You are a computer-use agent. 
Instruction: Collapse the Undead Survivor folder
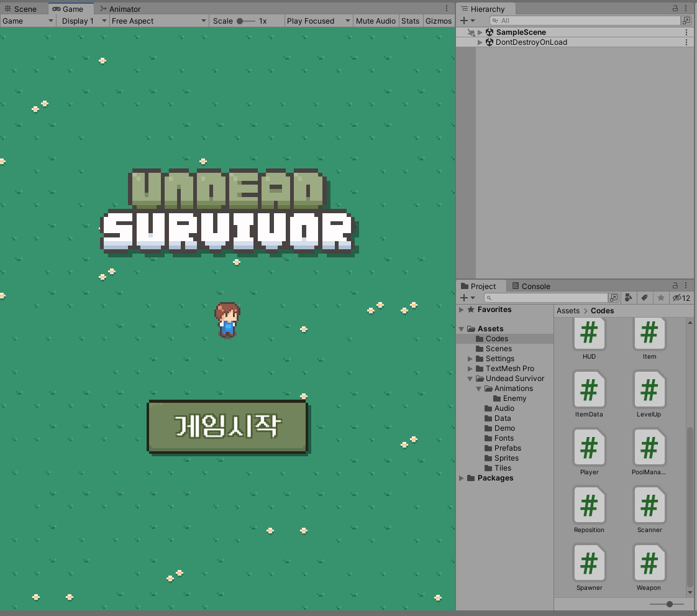(x=470, y=379)
